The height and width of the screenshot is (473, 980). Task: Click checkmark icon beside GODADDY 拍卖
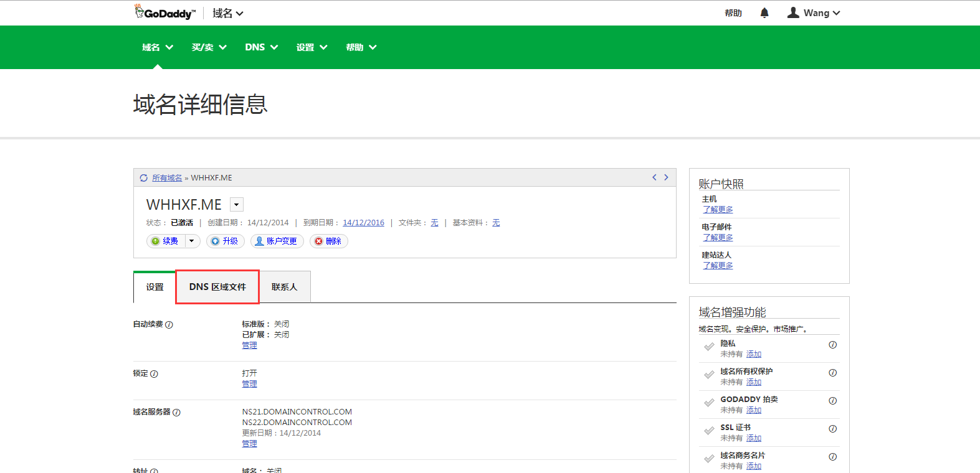click(x=709, y=403)
